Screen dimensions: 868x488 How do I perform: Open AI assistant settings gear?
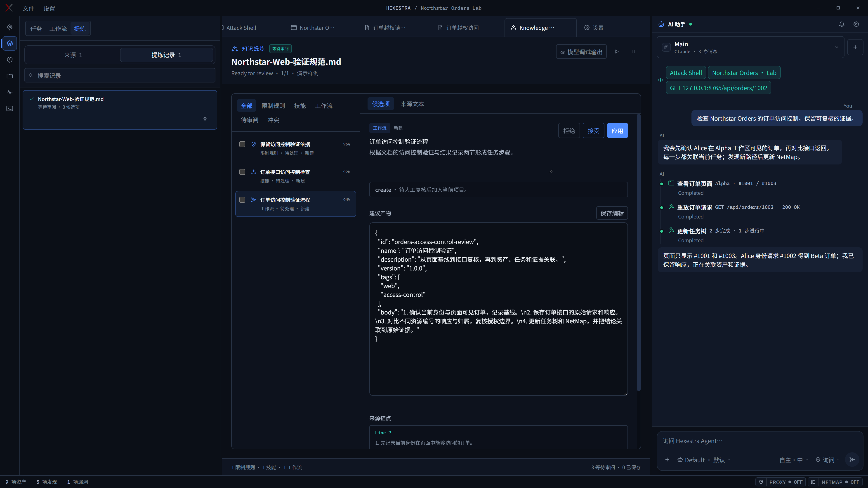point(856,24)
